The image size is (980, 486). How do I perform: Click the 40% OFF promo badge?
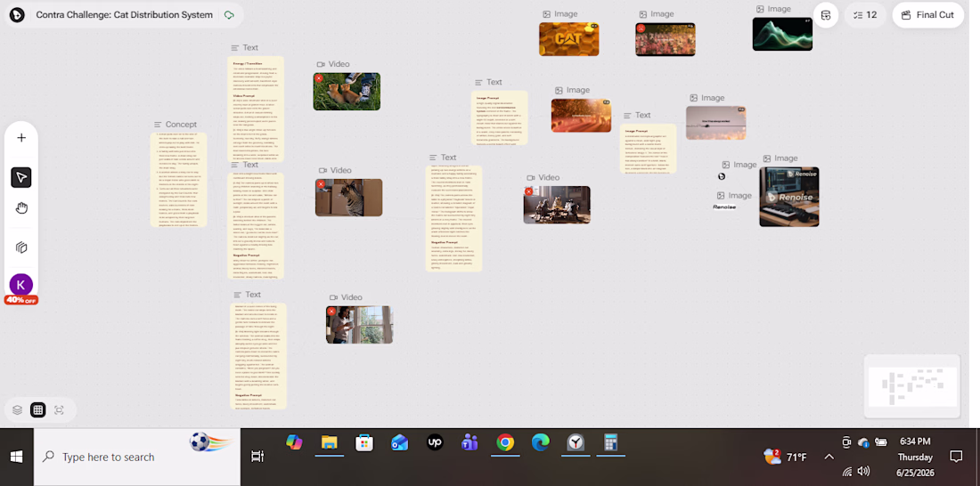[21, 301]
